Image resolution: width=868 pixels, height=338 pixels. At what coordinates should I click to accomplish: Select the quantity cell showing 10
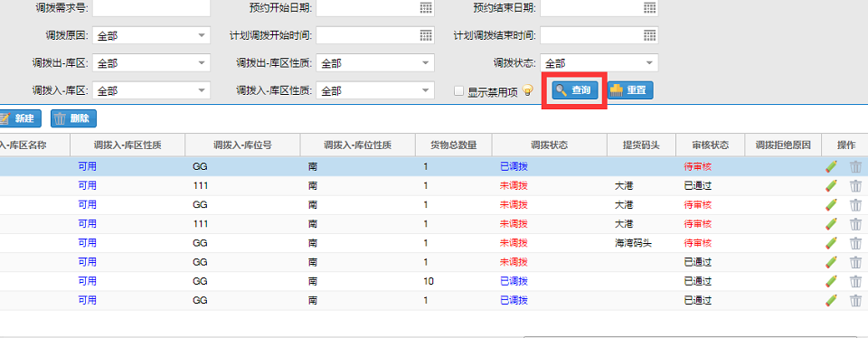429,282
